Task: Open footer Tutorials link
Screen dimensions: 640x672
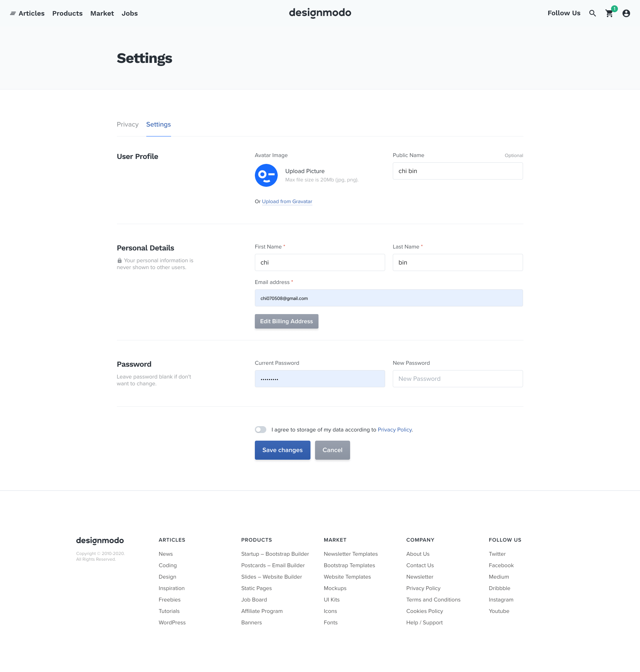Action: pos(169,611)
